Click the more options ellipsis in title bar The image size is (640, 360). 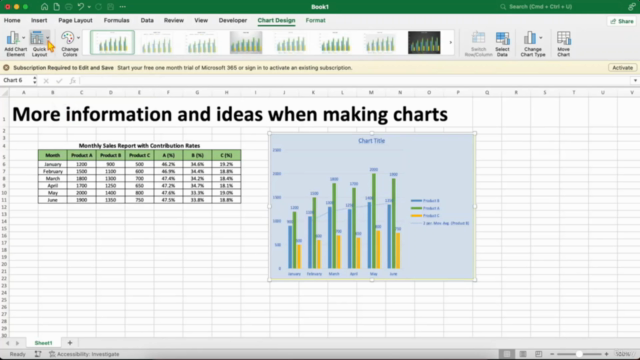[122, 7]
